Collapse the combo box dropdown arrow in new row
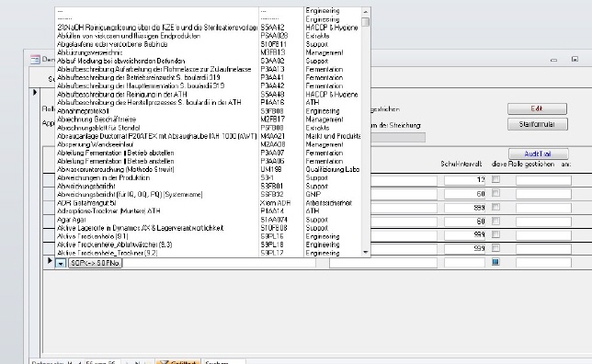This screenshot has height=364, width=592. pos(61,263)
